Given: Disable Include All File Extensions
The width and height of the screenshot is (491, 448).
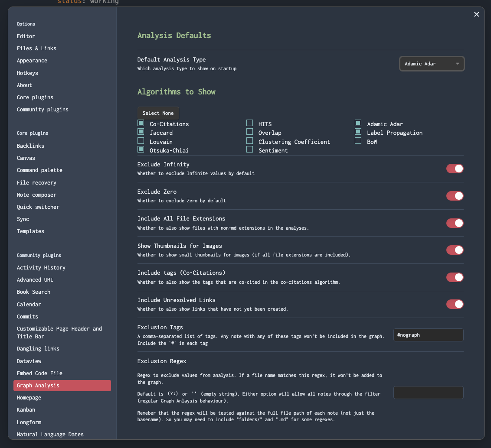Looking at the screenshot, I should (455, 223).
